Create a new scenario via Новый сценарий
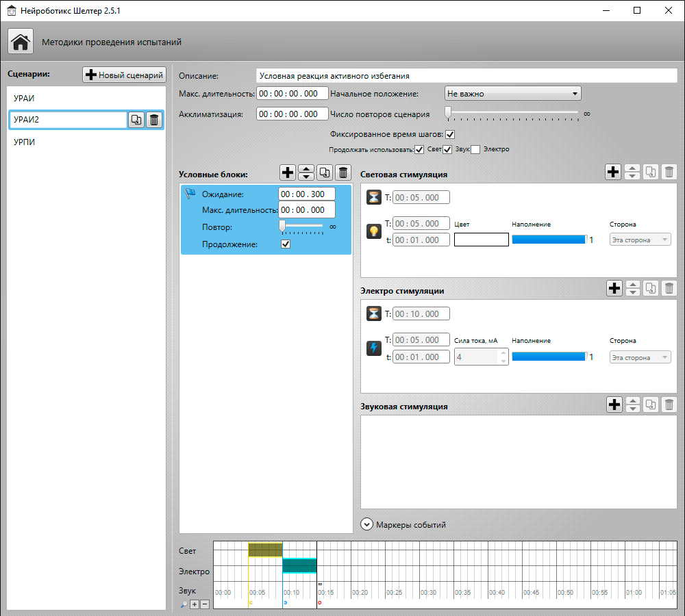Viewport: 685px width, 616px height. pyautogui.click(x=125, y=75)
